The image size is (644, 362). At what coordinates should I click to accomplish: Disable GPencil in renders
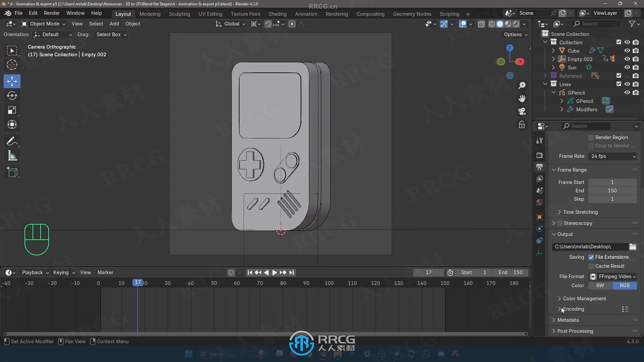(x=636, y=93)
